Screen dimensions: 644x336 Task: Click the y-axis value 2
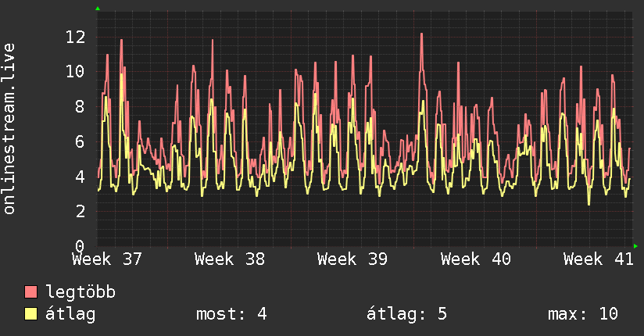(x=80, y=212)
